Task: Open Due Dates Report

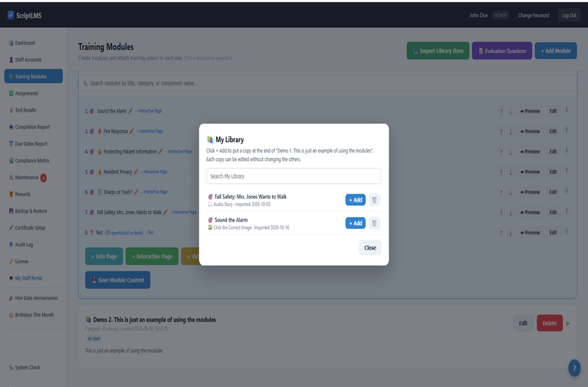Action: pyautogui.click(x=33, y=143)
